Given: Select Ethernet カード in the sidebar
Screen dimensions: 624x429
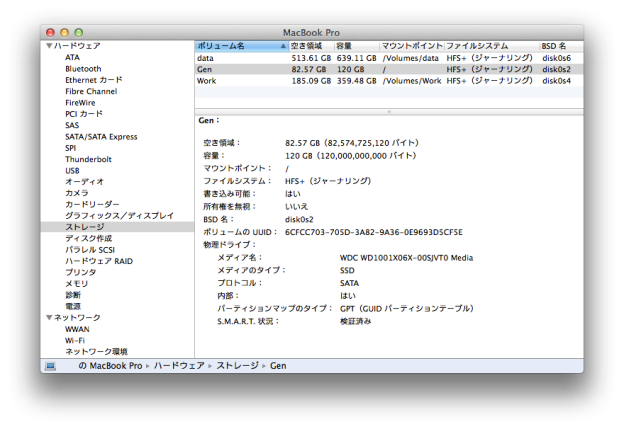Looking at the screenshot, I should click(94, 80).
